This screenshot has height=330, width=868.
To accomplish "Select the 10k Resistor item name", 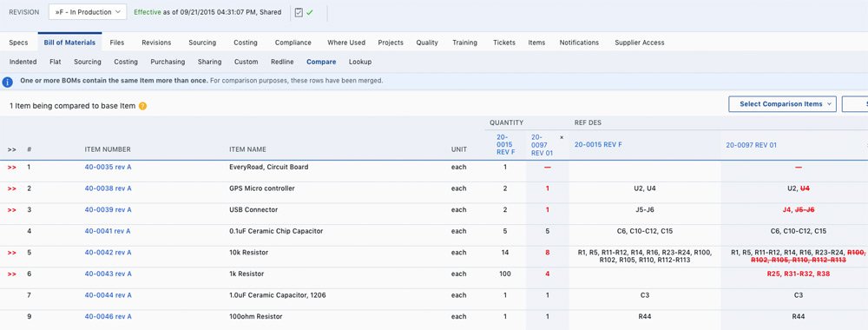I will [x=248, y=253].
